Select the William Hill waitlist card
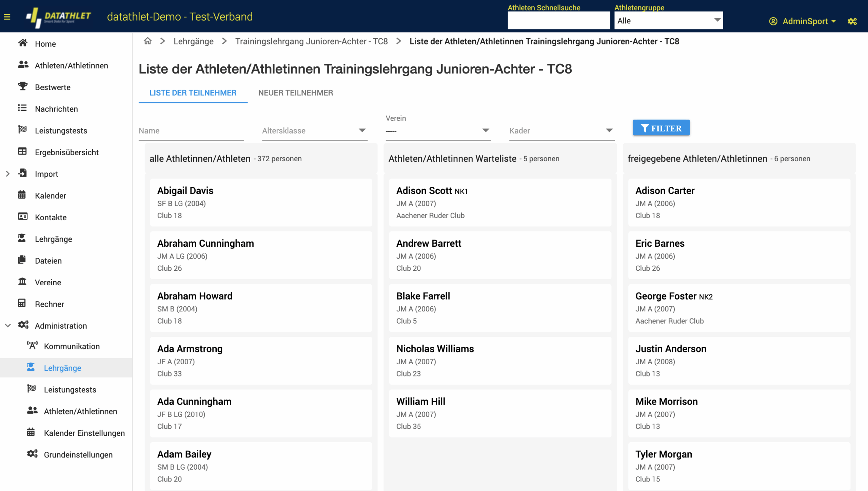Image resolution: width=868 pixels, height=491 pixels. tap(500, 413)
